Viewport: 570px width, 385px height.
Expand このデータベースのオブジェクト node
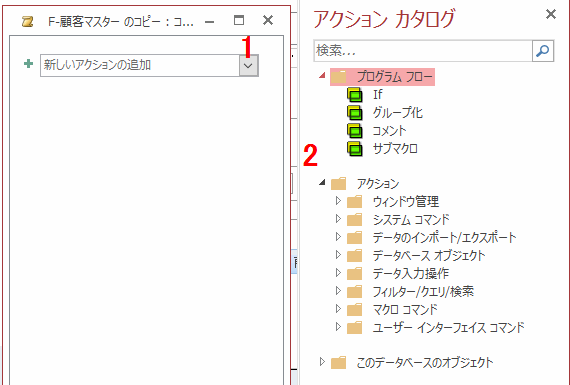coord(322,361)
